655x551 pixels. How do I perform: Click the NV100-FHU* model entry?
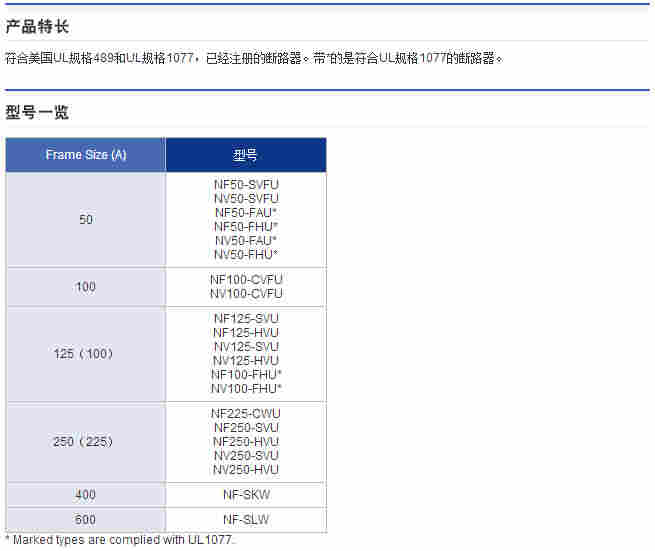(x=246, y=388)
